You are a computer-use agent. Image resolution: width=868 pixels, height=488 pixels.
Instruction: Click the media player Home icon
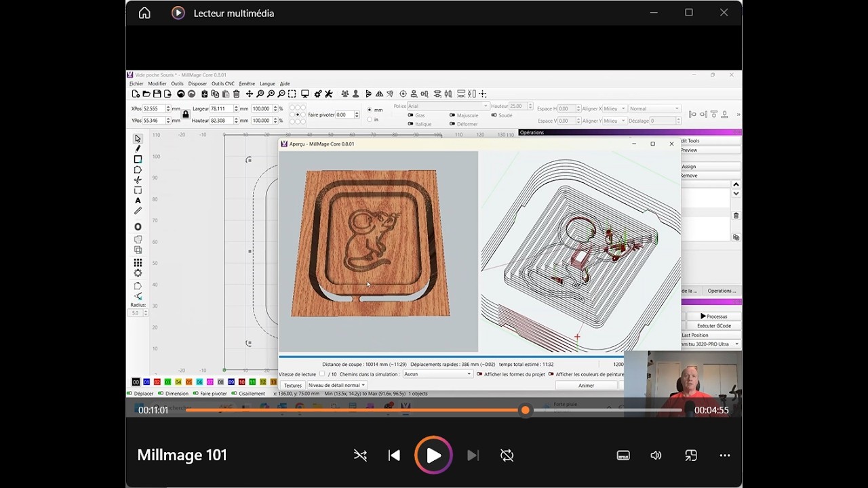144,13
